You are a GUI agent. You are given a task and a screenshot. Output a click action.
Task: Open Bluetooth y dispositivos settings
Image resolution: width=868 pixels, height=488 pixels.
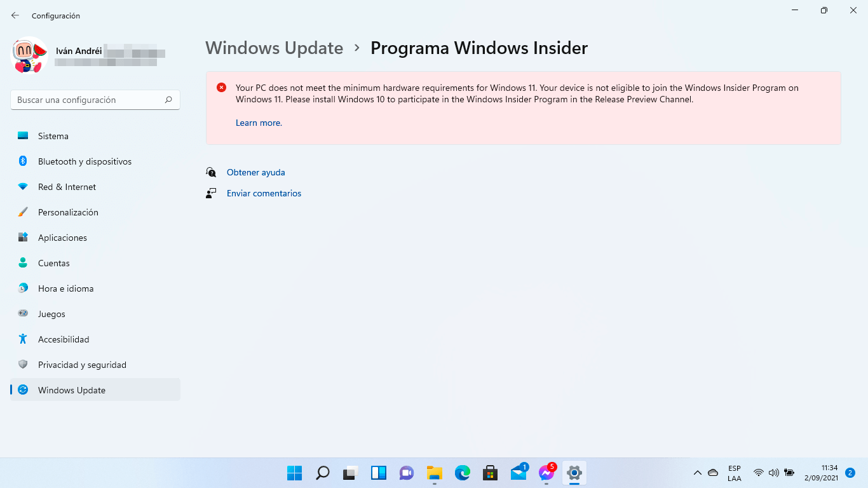click(x=95, y=161)
